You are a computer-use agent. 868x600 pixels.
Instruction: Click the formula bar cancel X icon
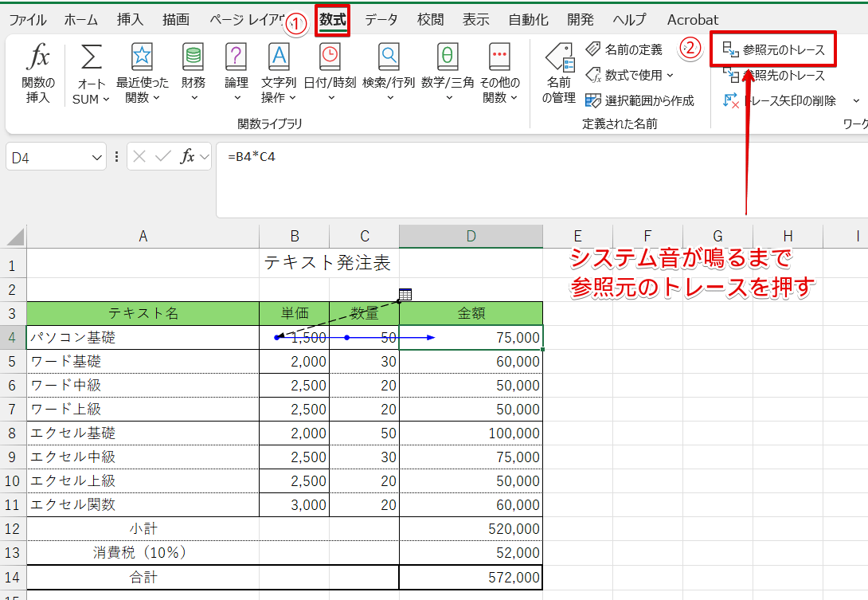139,157
